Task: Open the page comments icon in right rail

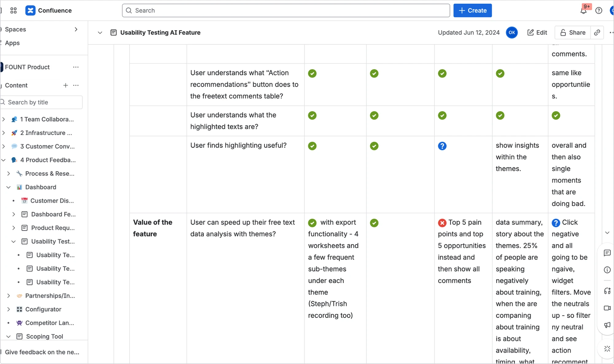Action: pyautogui.click(x=607, y=253)
